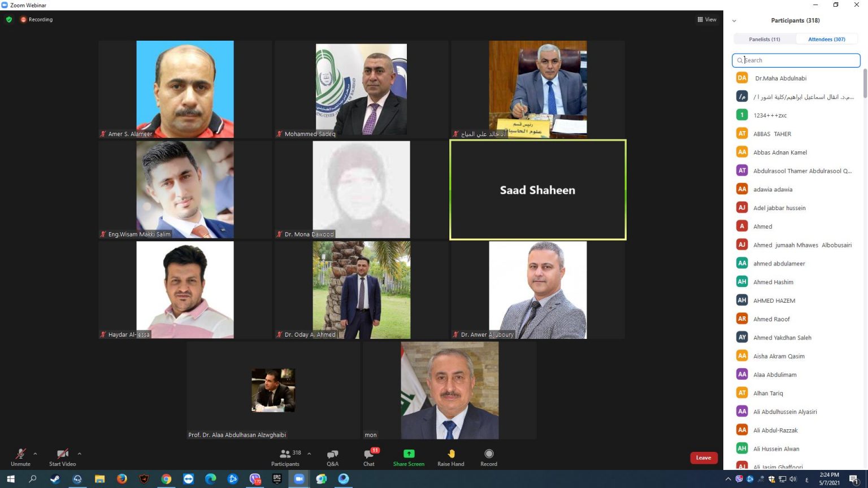Click the participants list scrollbar
The width and height of the screenshot is (868, 488).
[864, 83]
